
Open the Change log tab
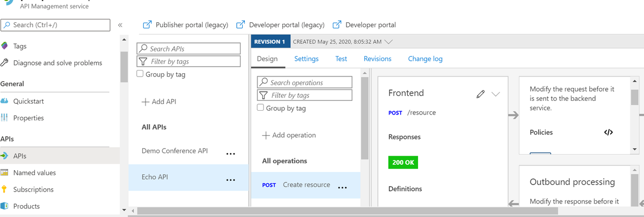[x=425, y=59]
